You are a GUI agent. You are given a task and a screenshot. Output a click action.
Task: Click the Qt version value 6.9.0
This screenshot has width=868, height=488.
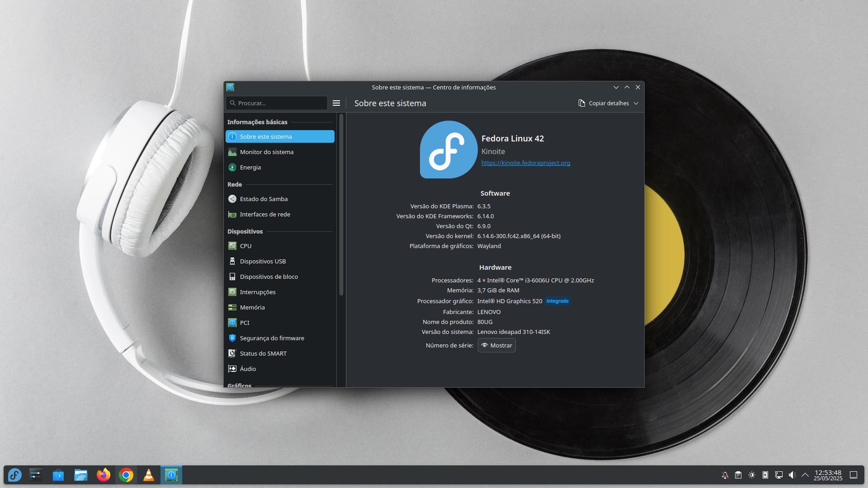point(484,226)
